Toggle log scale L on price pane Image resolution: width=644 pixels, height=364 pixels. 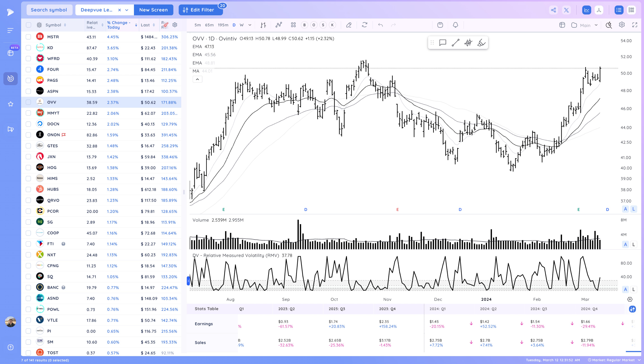pos(634,209)
